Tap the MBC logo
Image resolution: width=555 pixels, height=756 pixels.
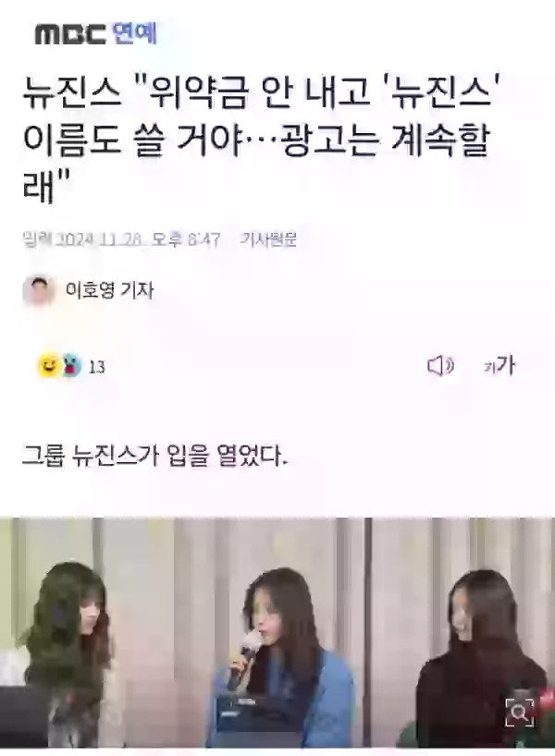point(70,35)
